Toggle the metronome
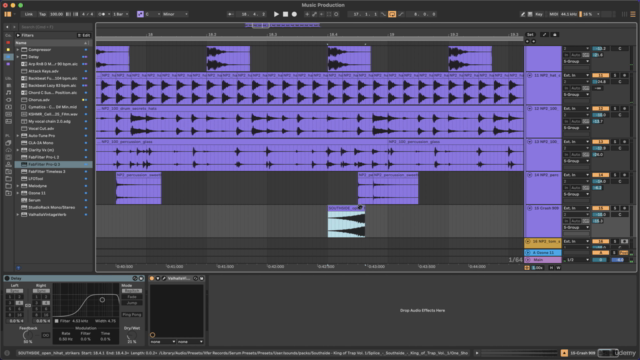This screenshot has height=360, width=640. pos(102,14)
